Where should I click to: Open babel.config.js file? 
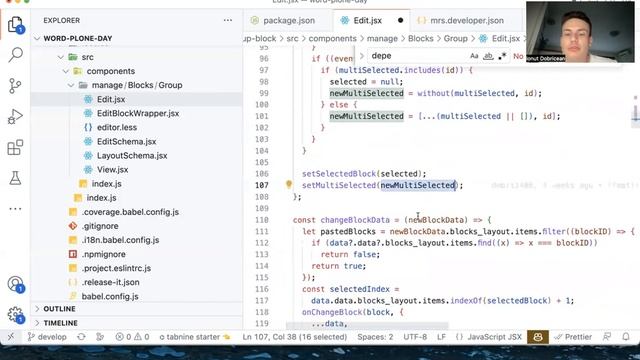[x=137, y=296]
